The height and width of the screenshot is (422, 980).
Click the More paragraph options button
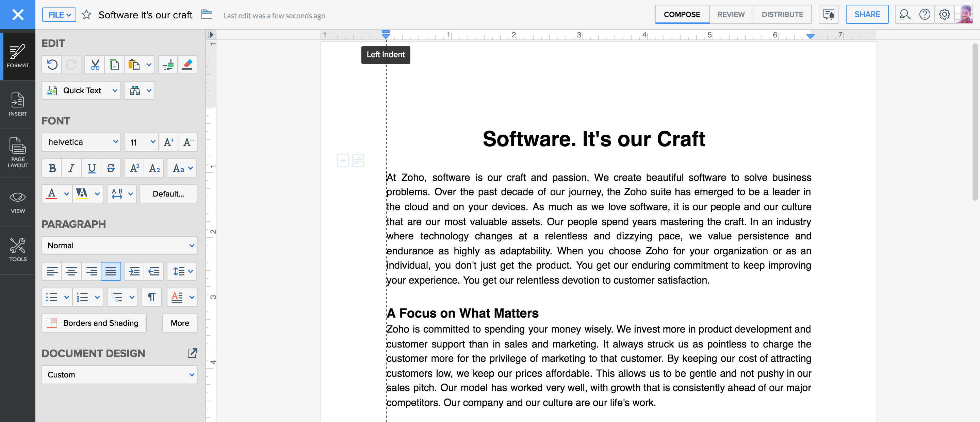180,323
